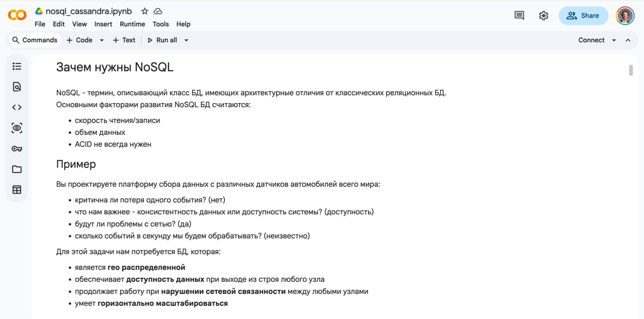
Task: Open the Variables inspector sidebar icon
Action: point(17,128)
